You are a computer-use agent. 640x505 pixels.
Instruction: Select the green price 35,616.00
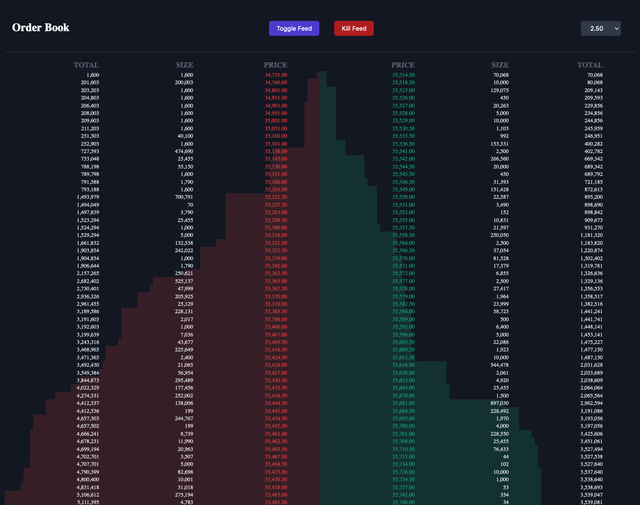[404, 365]
